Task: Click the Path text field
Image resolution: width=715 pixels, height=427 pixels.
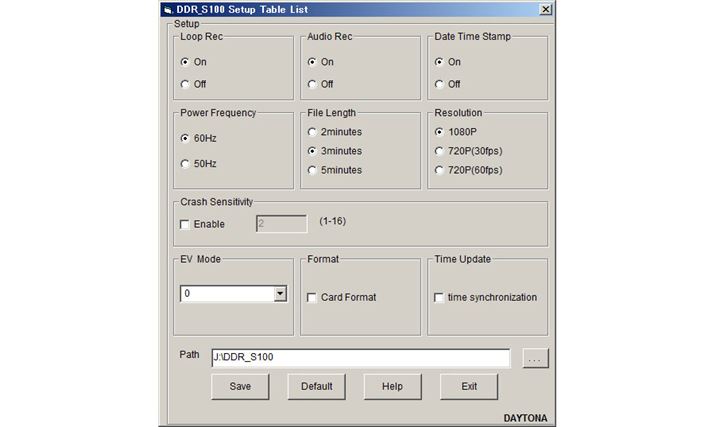Action: pos(361,358)
